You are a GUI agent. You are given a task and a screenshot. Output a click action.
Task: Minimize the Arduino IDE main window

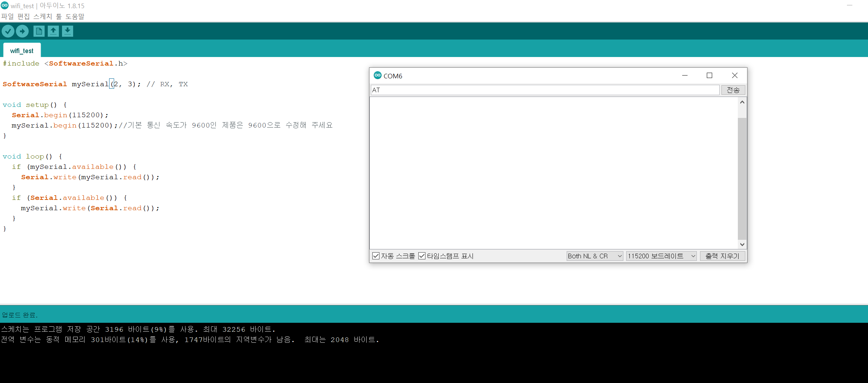[x=849, y=5]
